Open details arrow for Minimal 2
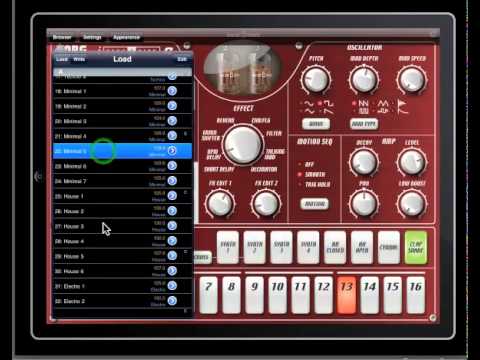Image resolution: width=480 pixels, height=360 pixels. click(172, 106)
